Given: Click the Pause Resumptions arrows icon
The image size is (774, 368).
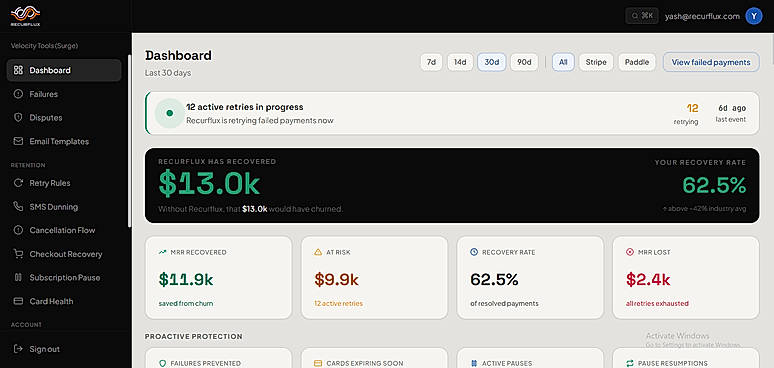Looking at the screenshot, I should click(x=629, y=363).
